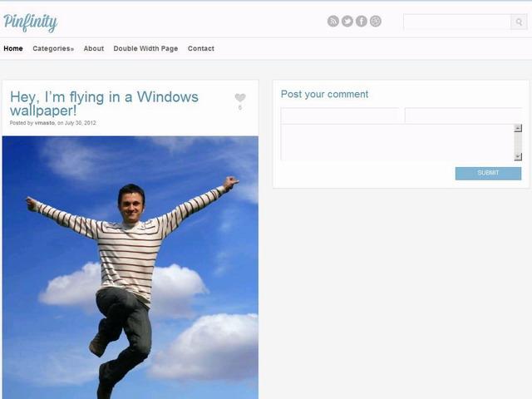The width and height of the screenshot is (532, 399).
Task: Submit the comment with SUBMIT button
Action: click(x=488, y=173)
